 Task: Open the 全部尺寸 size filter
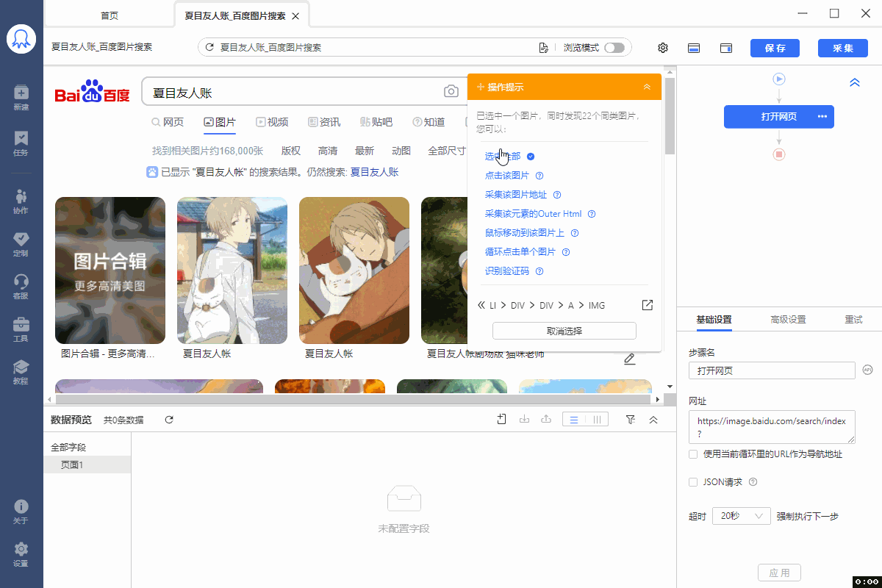448,151
